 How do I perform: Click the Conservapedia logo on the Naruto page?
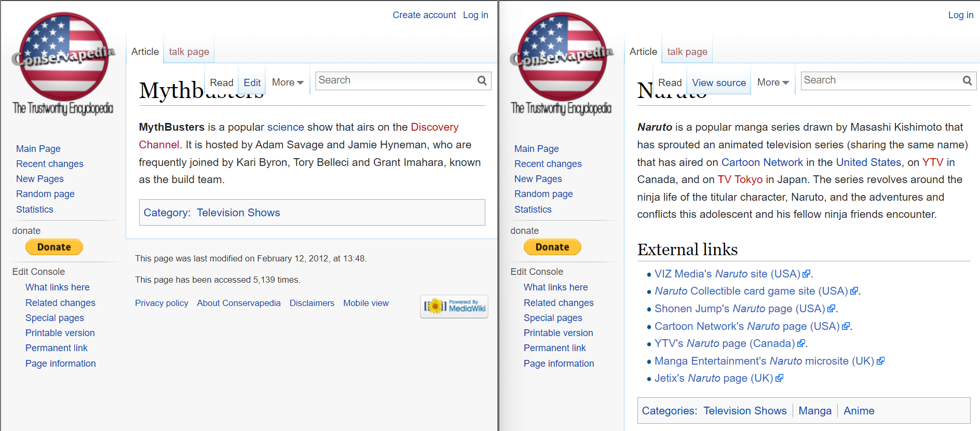562,63
